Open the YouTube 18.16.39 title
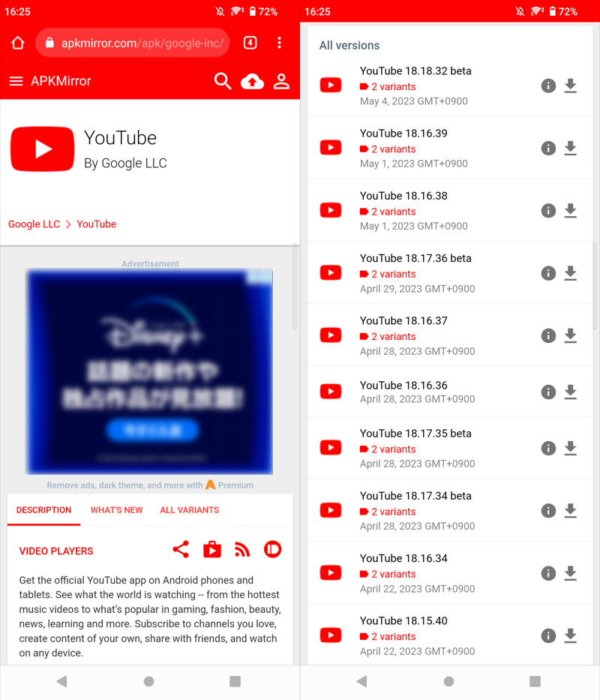Image resolution: width=600 pixels, height=700 pixels. [403, 134]
